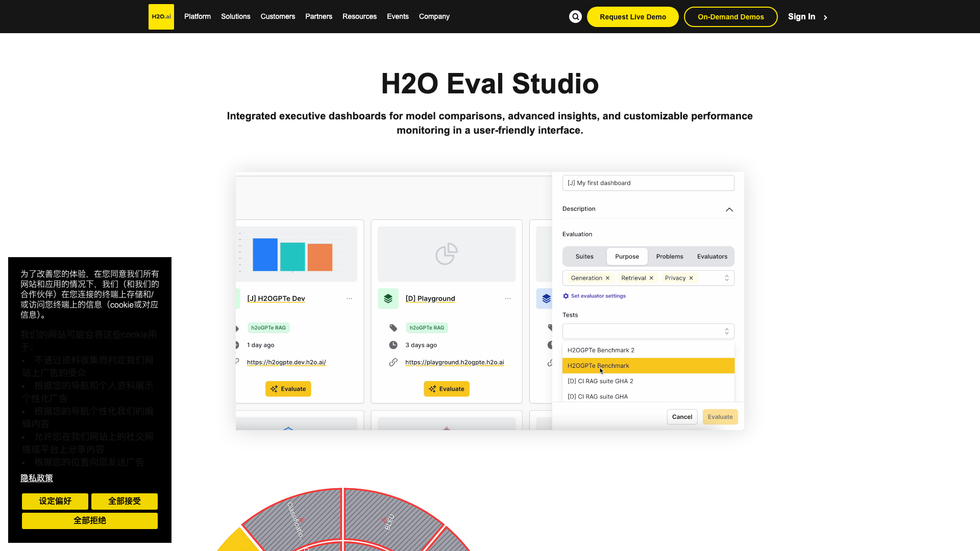Open the [D] Playground title link

click(430, 298)
